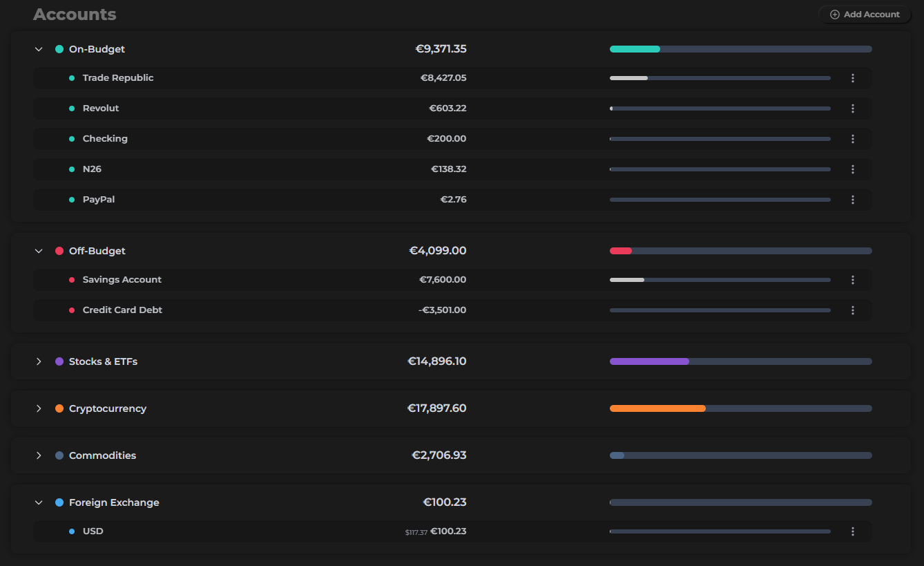This screenshot has height=566, width=924.
Task: Click the purple dot next to Stocks & ETFs
Action: [59, 361]
